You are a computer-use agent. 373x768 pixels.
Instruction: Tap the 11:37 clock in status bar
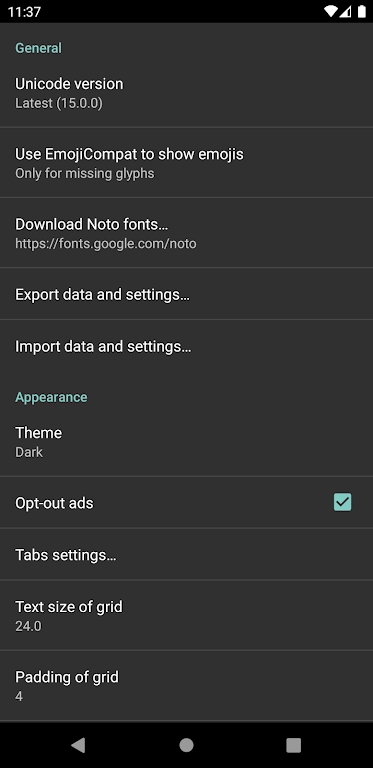click(24, 12)
